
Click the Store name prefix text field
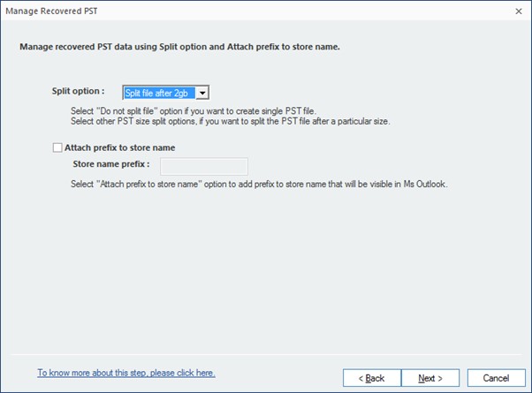point(203,165)
